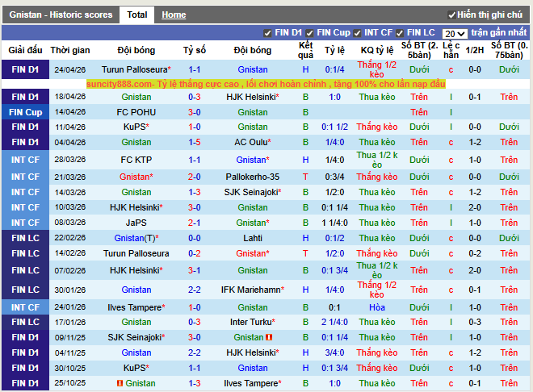Click Ilves Tampere in the 24/01/26 row
This screenshot has height=392, width=533.
(x=136, y=307)
